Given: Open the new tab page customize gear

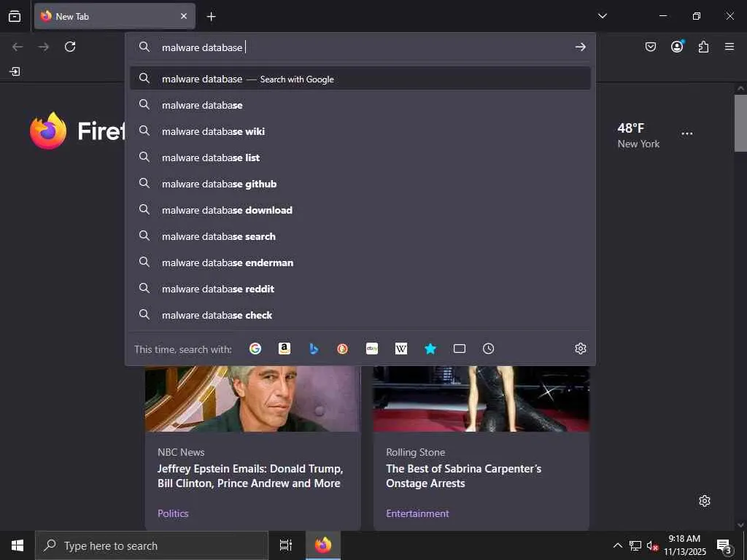Looking at the screenshot, I should [705, 501].
